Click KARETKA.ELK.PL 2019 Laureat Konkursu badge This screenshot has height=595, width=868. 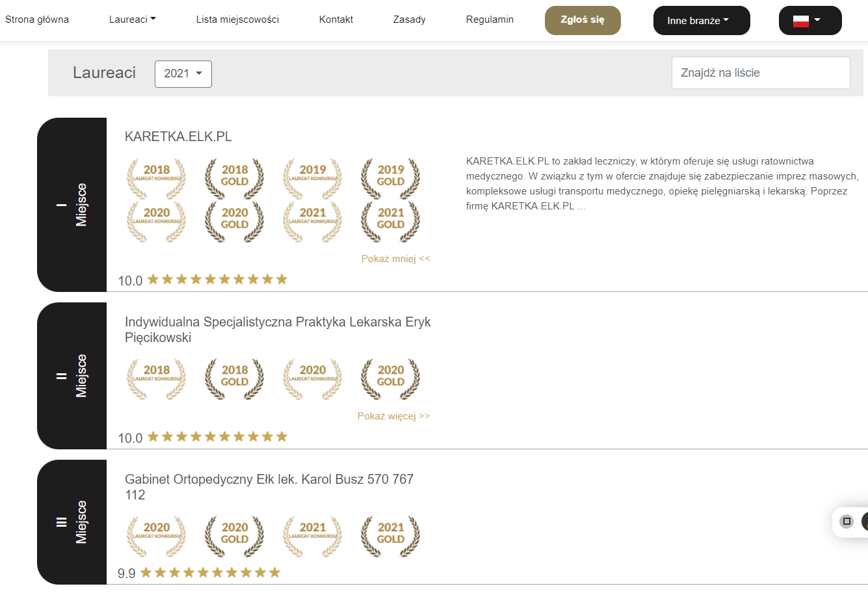pyautogui.click(x=313, y=178)
